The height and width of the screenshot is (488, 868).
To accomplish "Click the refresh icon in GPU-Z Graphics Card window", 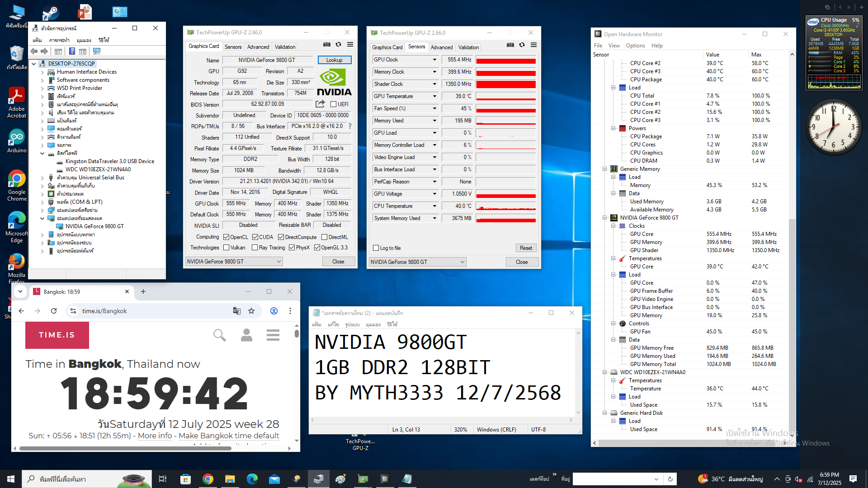I will coord(338,45).
